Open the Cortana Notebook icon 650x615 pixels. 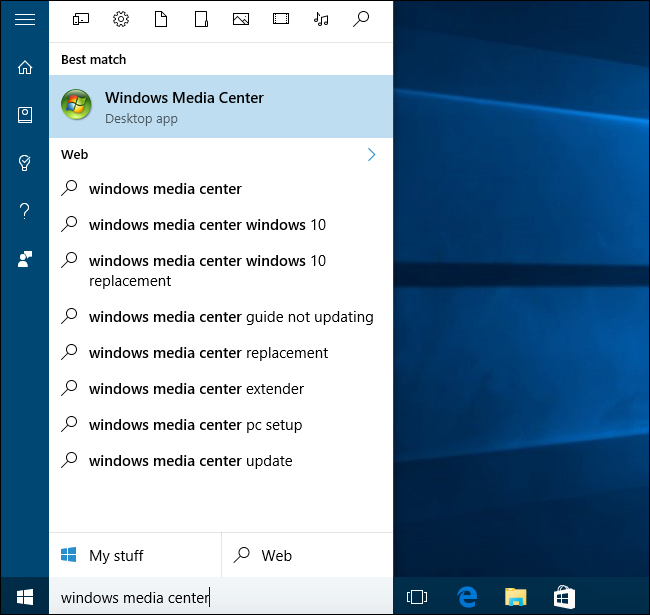25,115
